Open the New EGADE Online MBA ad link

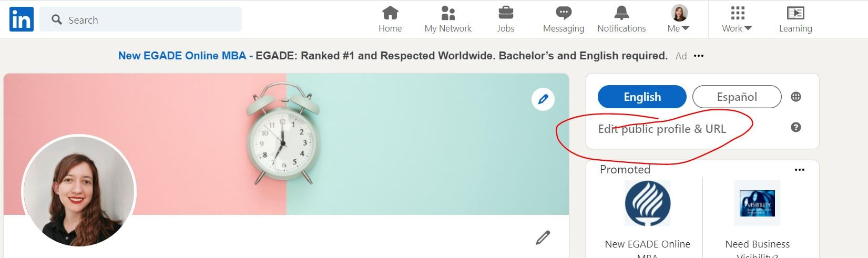(x=182, y=56)
